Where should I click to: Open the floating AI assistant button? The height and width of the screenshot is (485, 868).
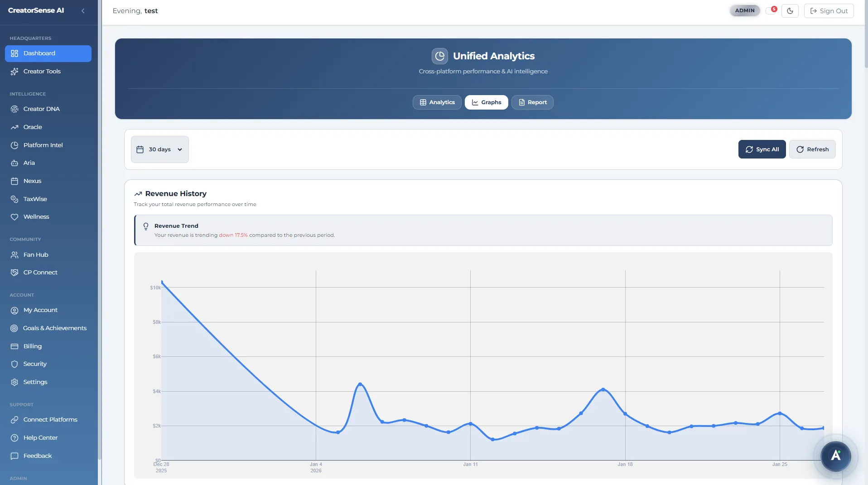click(836, 456)
